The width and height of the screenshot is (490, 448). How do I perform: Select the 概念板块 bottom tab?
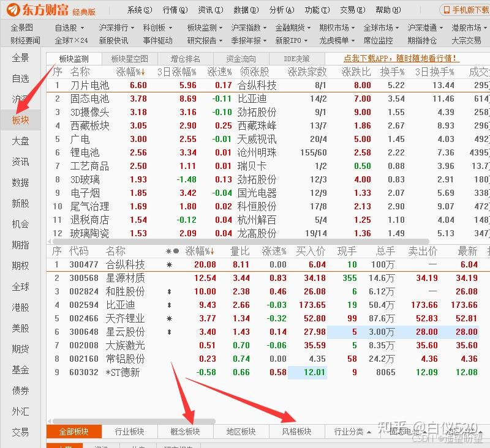pos(186,431)
